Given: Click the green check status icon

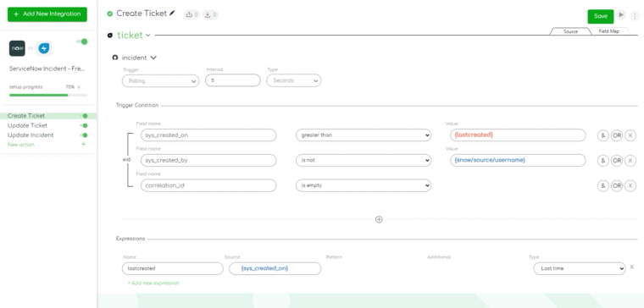Looking at the screenshot, I should 109,14.
